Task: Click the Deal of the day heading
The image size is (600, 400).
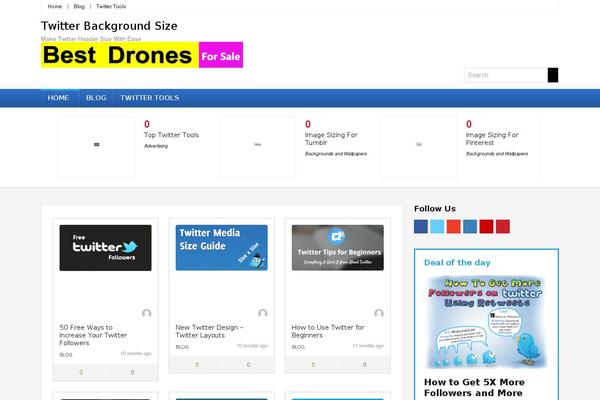Action: 457,263
